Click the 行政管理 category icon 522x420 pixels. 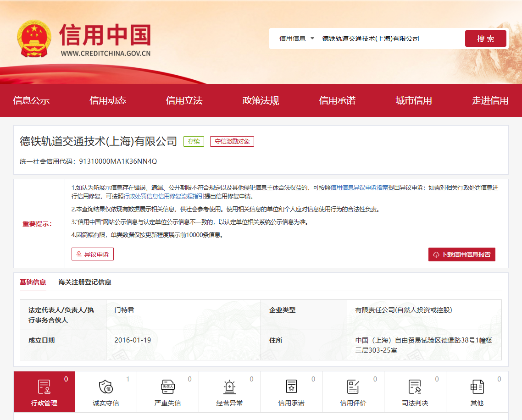click(44, 387)
